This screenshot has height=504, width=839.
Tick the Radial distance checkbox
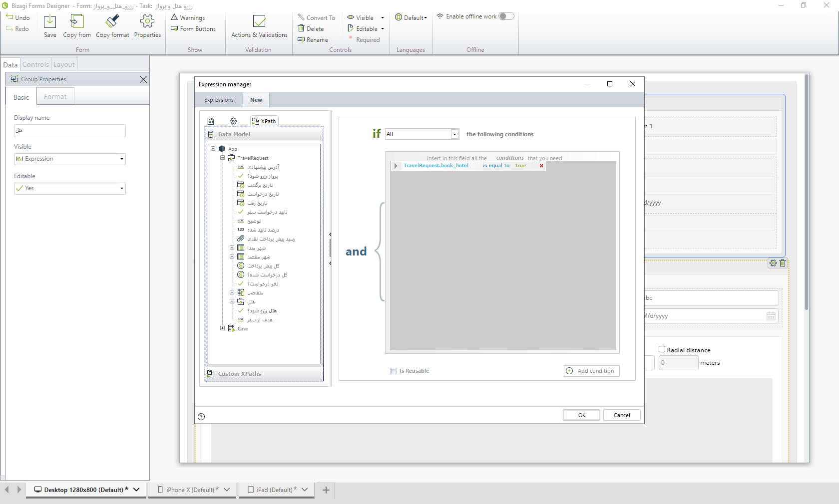[662, 349]
